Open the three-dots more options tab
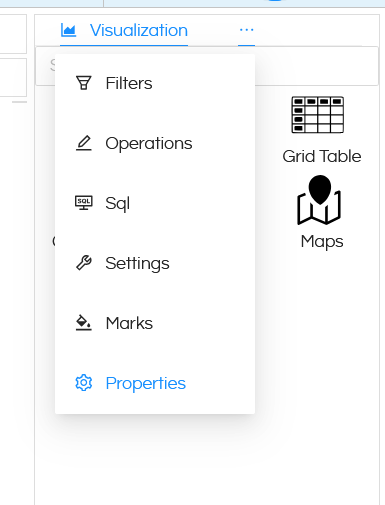385x505 pixels. tap(247, 30)
